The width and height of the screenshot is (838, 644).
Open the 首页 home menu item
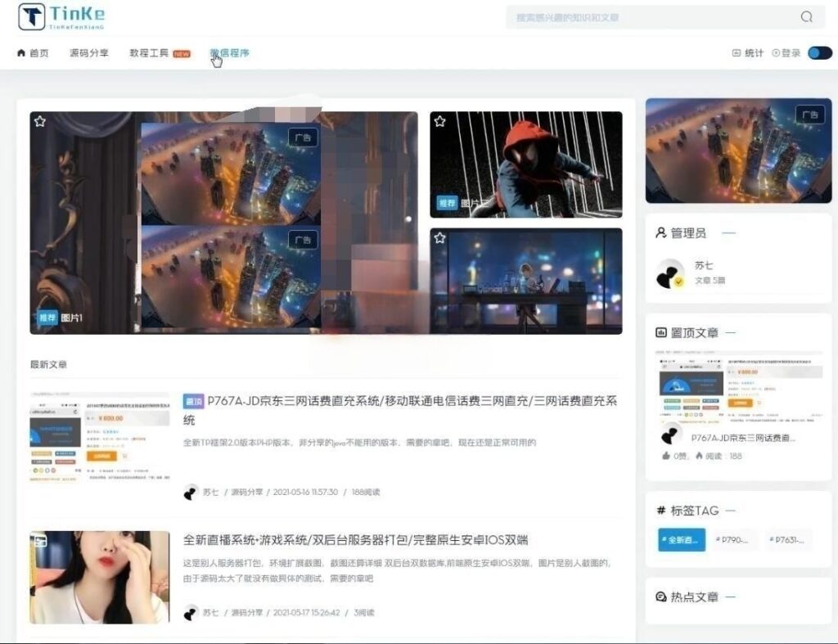point(33,53)
